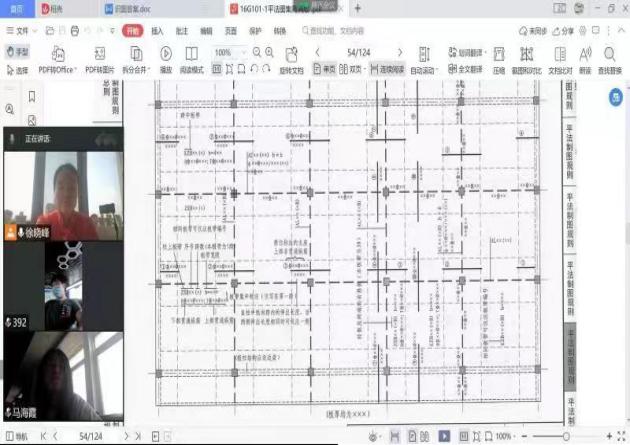The height and width of the screenshot is (445, 630).
Task: Toggle 单页 single page view
Action: tap(324, 71)
